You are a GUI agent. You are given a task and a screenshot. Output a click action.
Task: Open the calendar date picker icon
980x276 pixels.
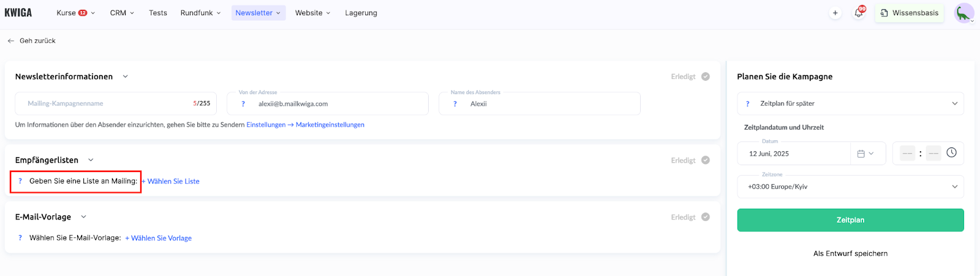[x=861, y=154]
